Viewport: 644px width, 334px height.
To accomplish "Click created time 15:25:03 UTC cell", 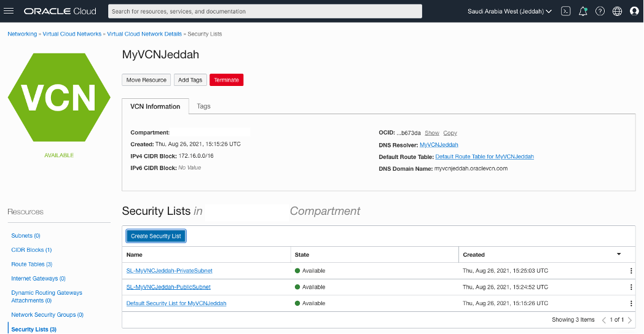I will pyautogui.click(x=505, y=271).
